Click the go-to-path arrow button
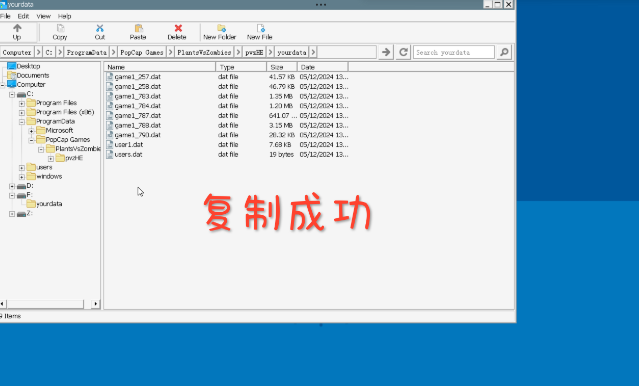Screen dimensions: 639x386 [386, 52]
